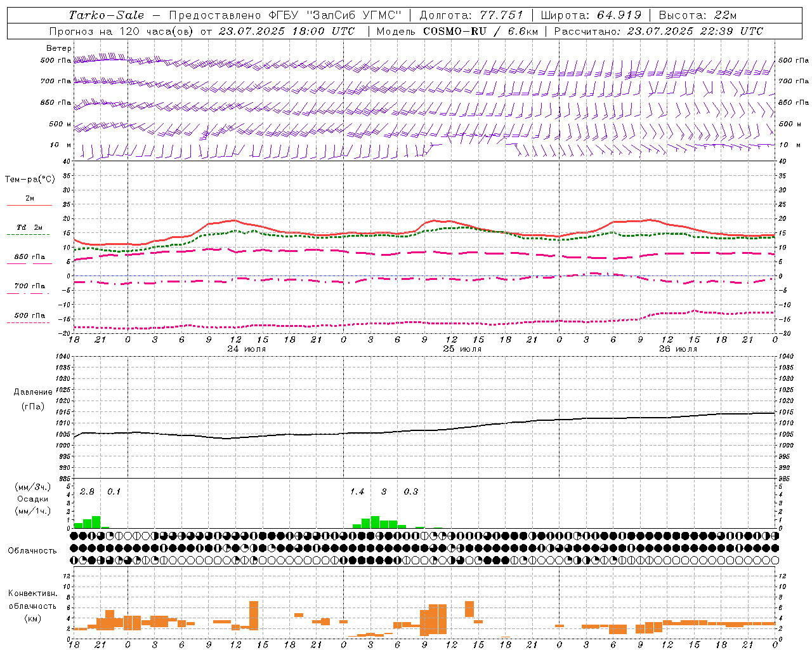The image size is (812, 650).
Task: Select the 'Высота: 22м' elevation text
Action: pyautogui.click(x=698, y=15)
